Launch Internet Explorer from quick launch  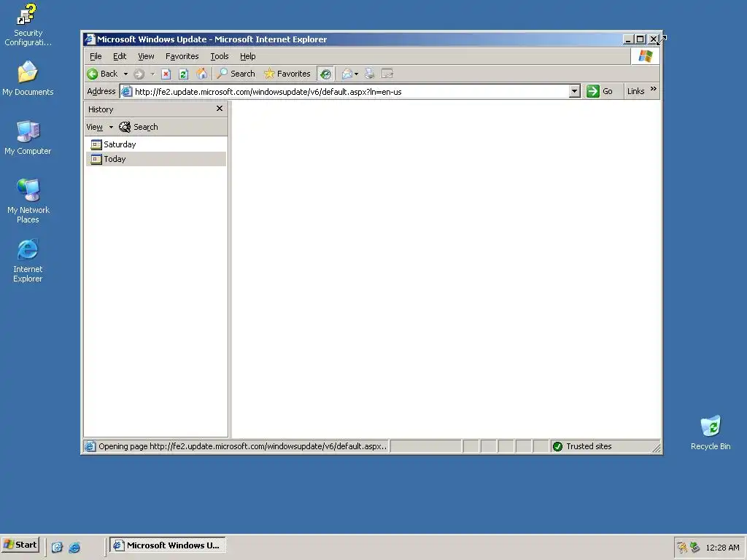click(74, 547)
